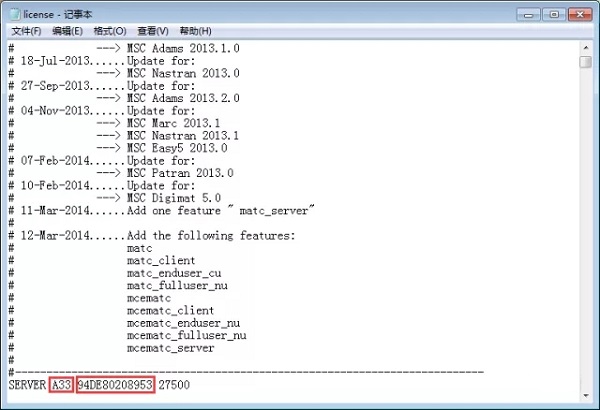Click the text 'MSC Marc 2013.1'

point(173,123)
